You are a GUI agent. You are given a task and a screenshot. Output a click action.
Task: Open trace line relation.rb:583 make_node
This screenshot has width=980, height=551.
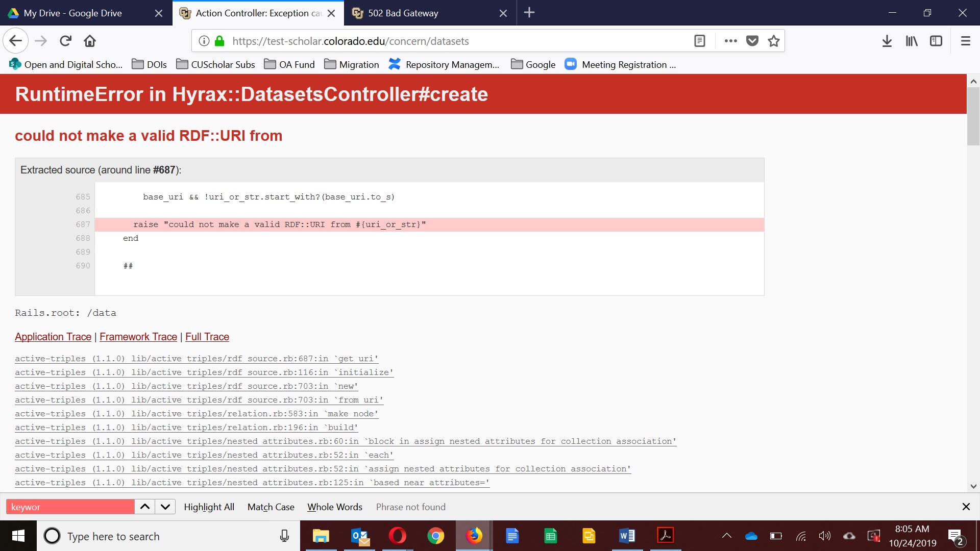coord(197,414)
